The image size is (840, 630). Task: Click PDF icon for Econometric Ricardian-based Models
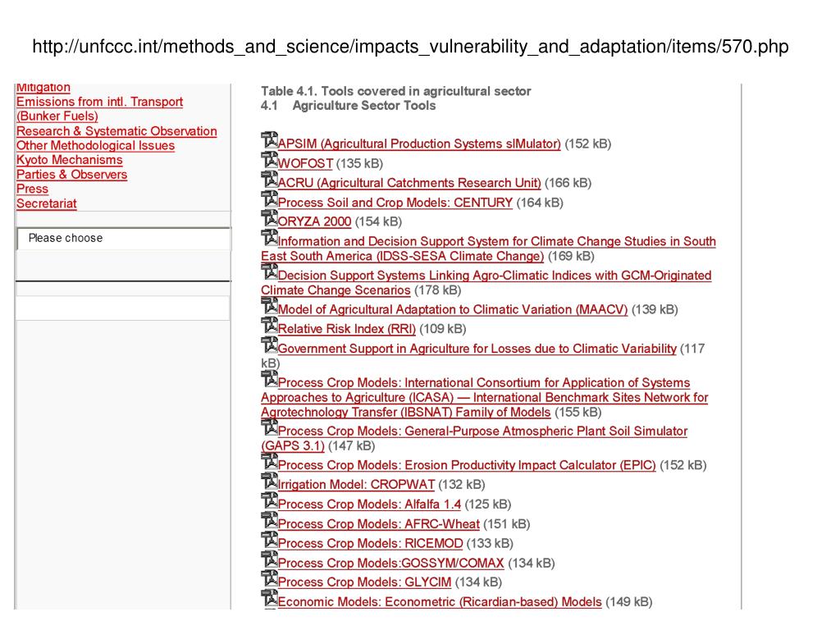tap(269, 598)
